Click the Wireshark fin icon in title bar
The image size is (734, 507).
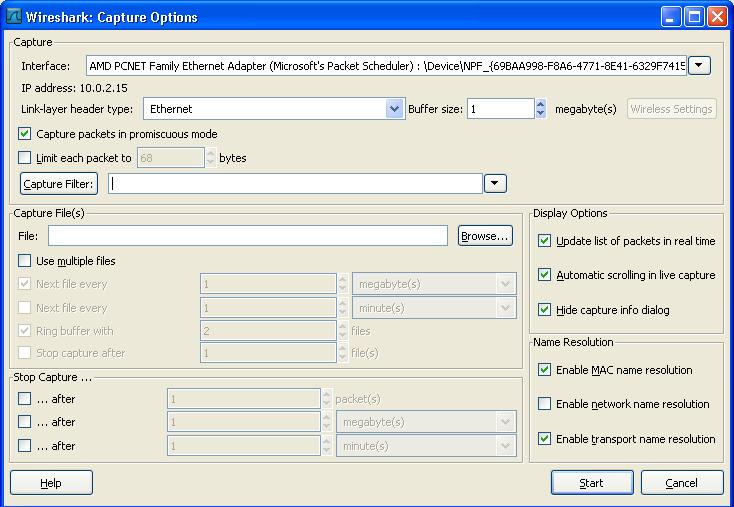13,17
